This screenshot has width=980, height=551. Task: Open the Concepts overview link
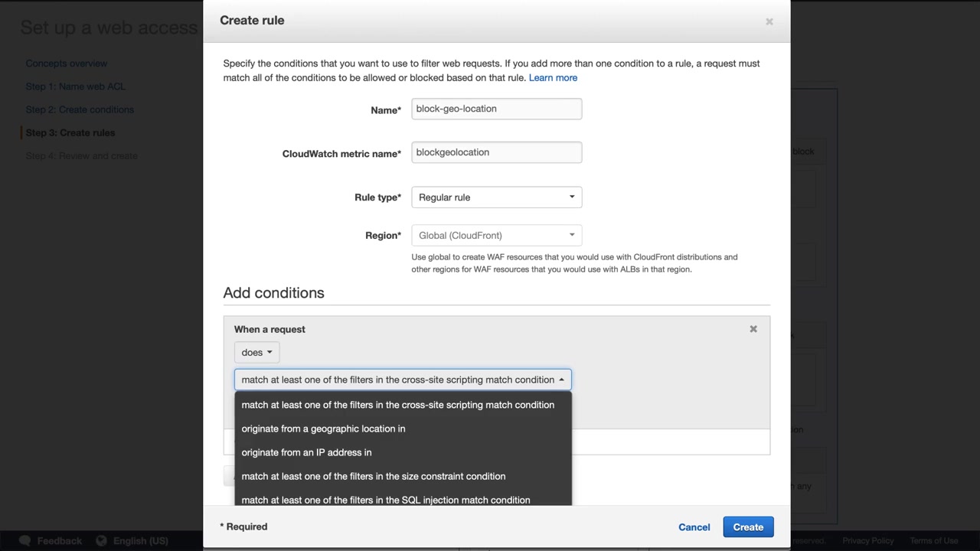(67, 64)
